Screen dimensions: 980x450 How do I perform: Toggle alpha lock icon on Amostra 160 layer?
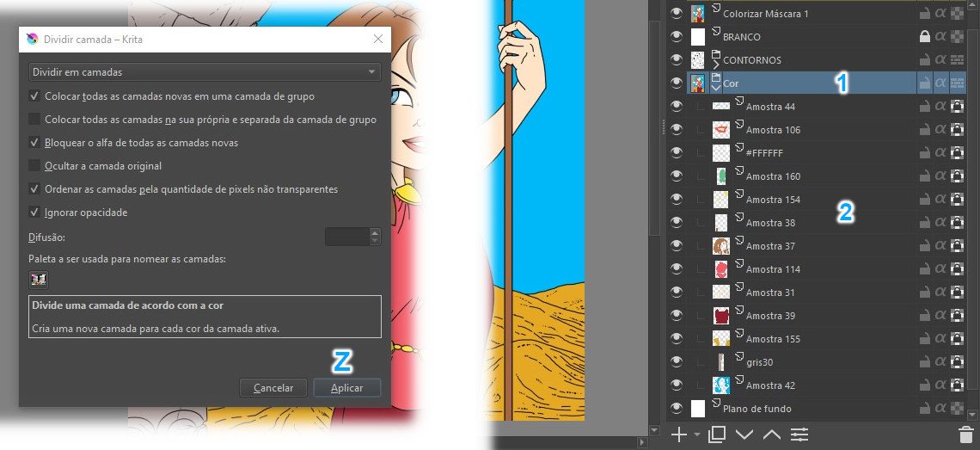pyautogui.click(x=957, y=176)
